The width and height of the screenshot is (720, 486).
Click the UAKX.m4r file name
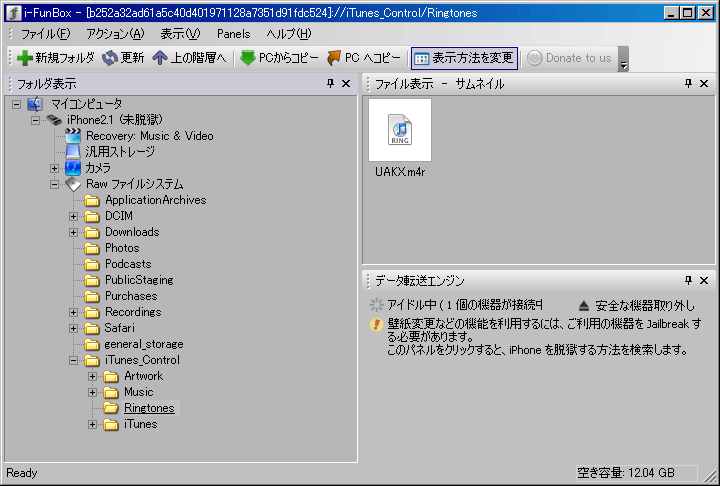400,172
